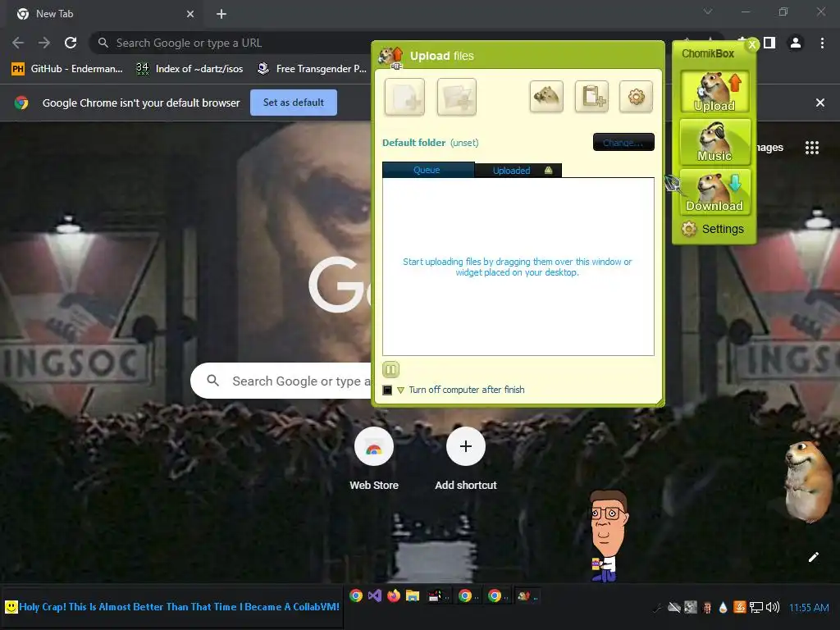Click the Change… default folder button
This screenshot has height=630, width=840.
click(623, 142)
